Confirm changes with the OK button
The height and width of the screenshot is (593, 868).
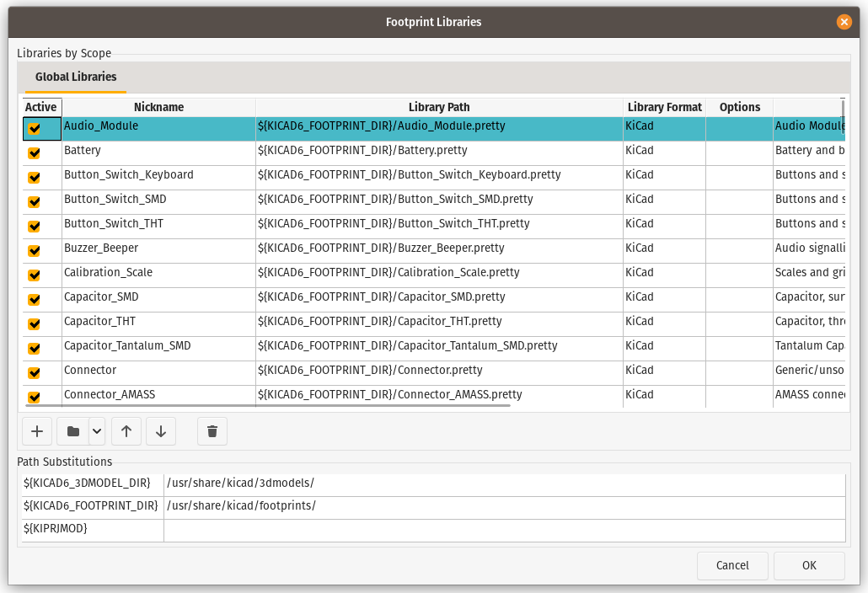click(808, 565)
